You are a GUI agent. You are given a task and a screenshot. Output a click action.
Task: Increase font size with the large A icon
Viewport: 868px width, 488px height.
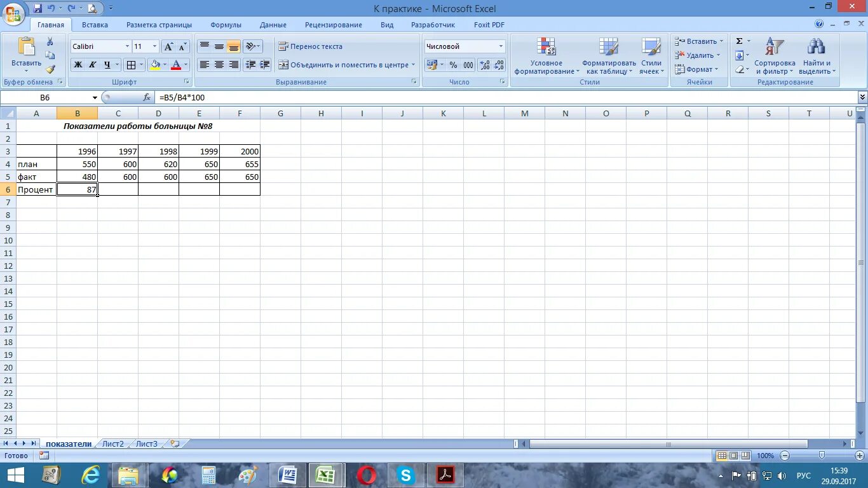pos(168,46)
